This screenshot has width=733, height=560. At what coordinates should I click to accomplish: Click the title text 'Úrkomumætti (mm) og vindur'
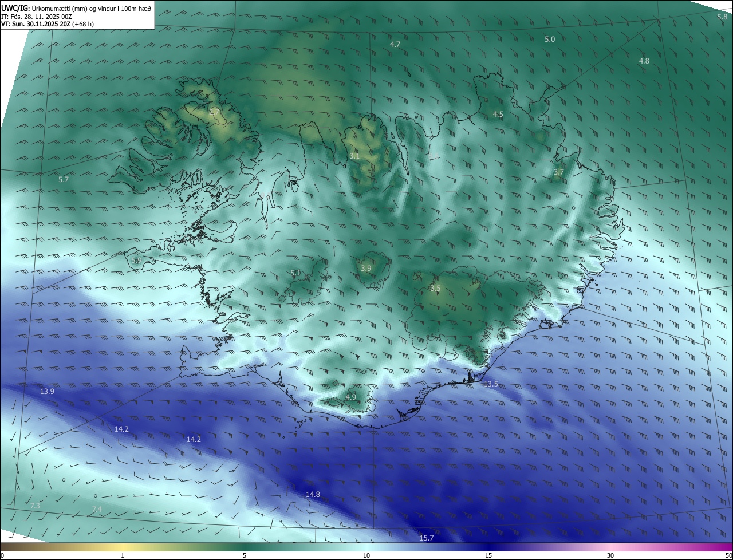(68, 7)
